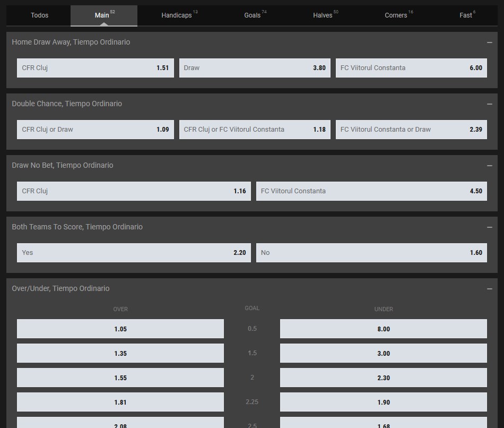Open the Goals markets tab
The width and height of the screenshot is (504, 428).
pyautogui.click(x=251, y=15)
